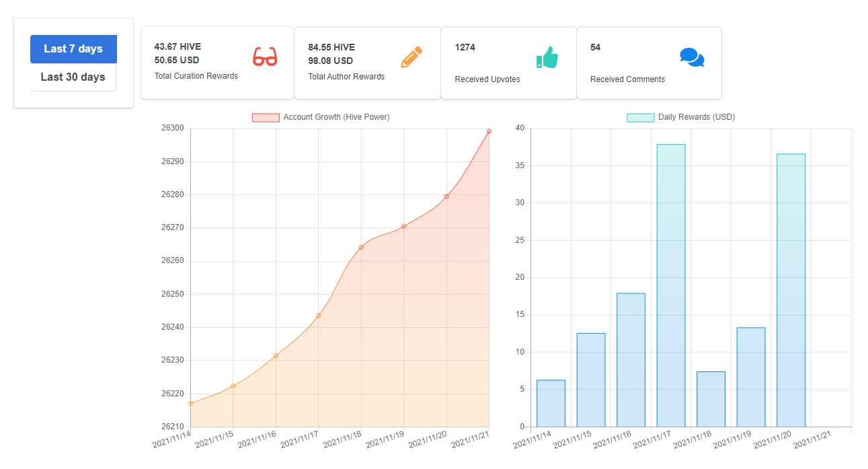Click the orange pencil author rewards icon
Viewport: 868px width, 469px height.
[411, 57]
